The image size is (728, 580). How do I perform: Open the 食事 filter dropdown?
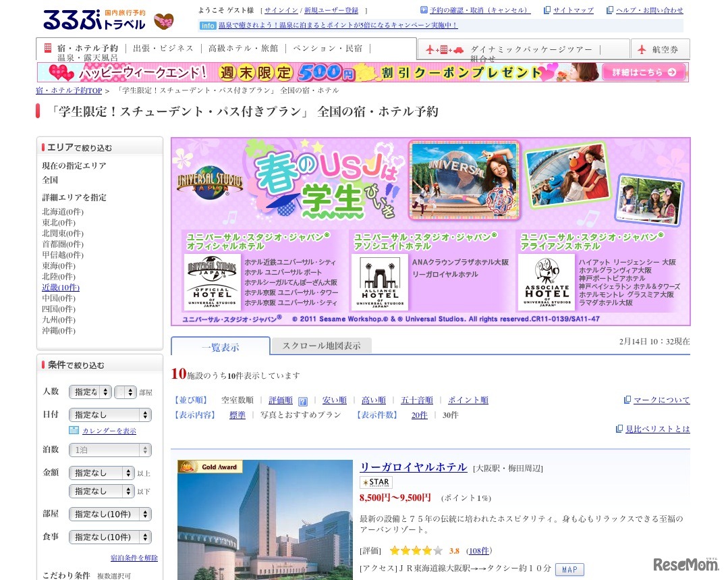pos(110,537)
